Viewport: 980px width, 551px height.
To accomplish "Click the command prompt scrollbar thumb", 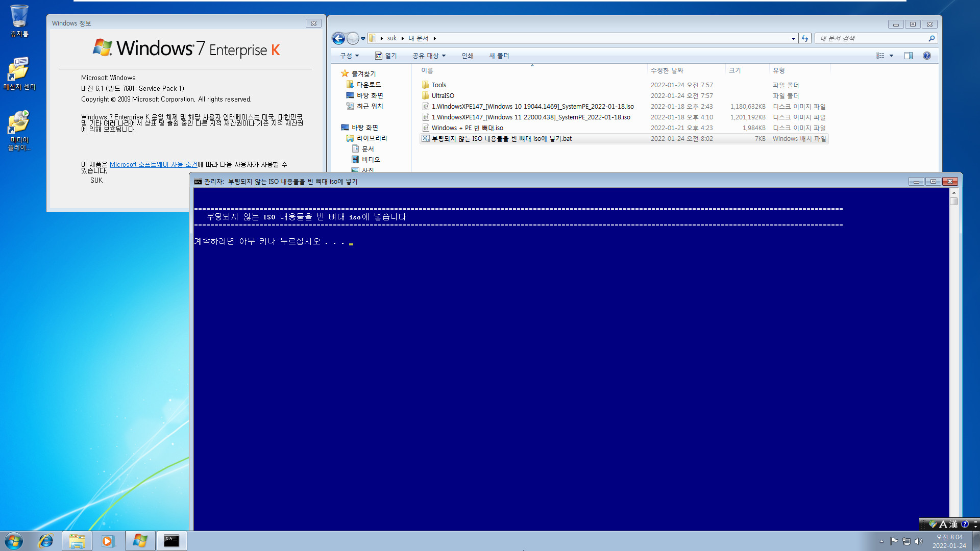I will click(953, 202).
